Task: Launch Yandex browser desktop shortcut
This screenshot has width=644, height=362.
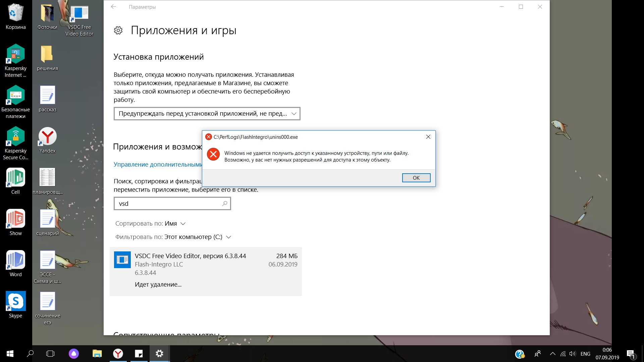Action: point(47,140)
